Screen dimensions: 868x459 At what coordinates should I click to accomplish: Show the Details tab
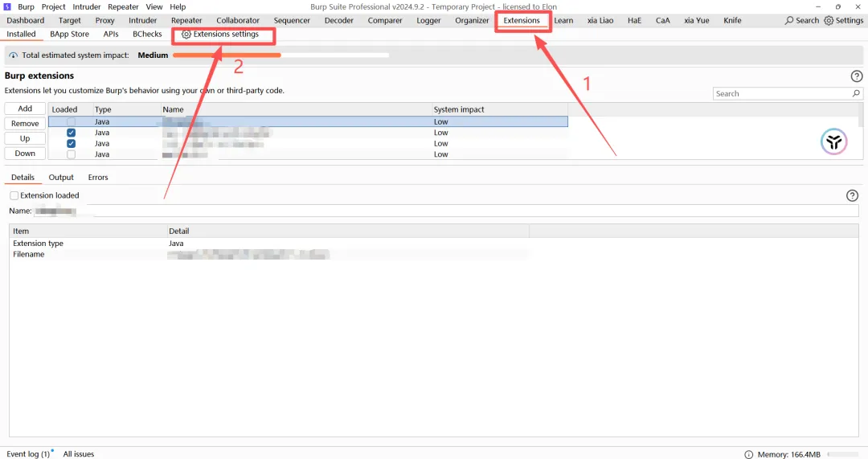coord(23,178)
